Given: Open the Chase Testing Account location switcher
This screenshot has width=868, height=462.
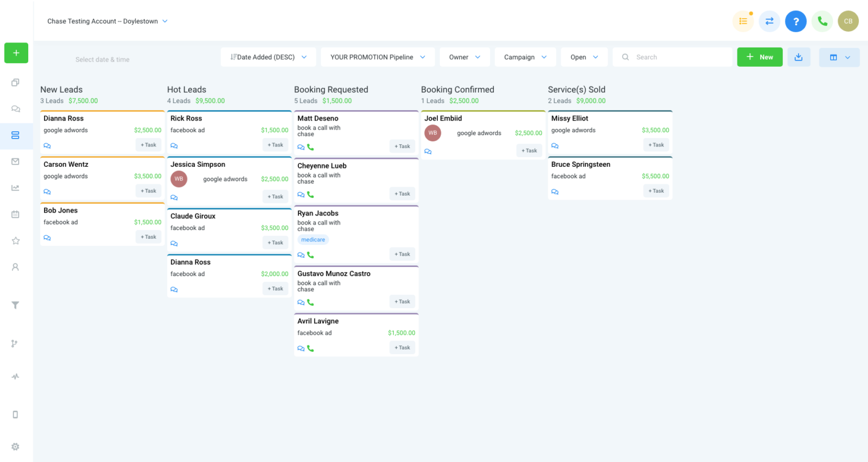Looking at the screenshot, I should coord(107,21).
